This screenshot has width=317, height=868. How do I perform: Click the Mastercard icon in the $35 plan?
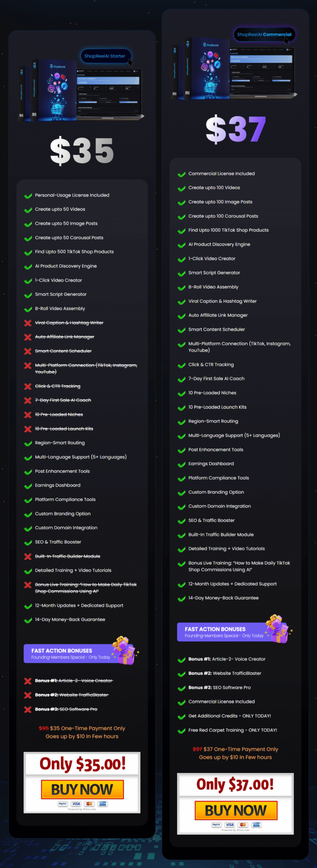[89, 804]
